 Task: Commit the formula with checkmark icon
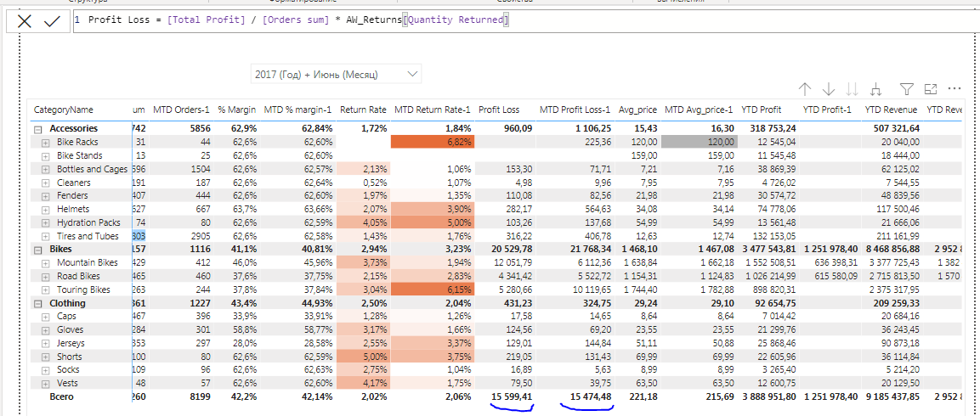(x=52, y=21)
